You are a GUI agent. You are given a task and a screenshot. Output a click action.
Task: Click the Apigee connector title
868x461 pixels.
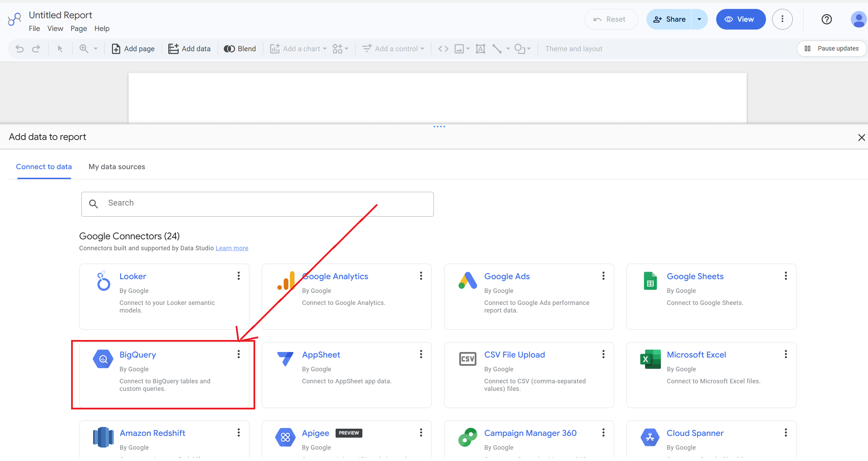click(x=315, y=433)
